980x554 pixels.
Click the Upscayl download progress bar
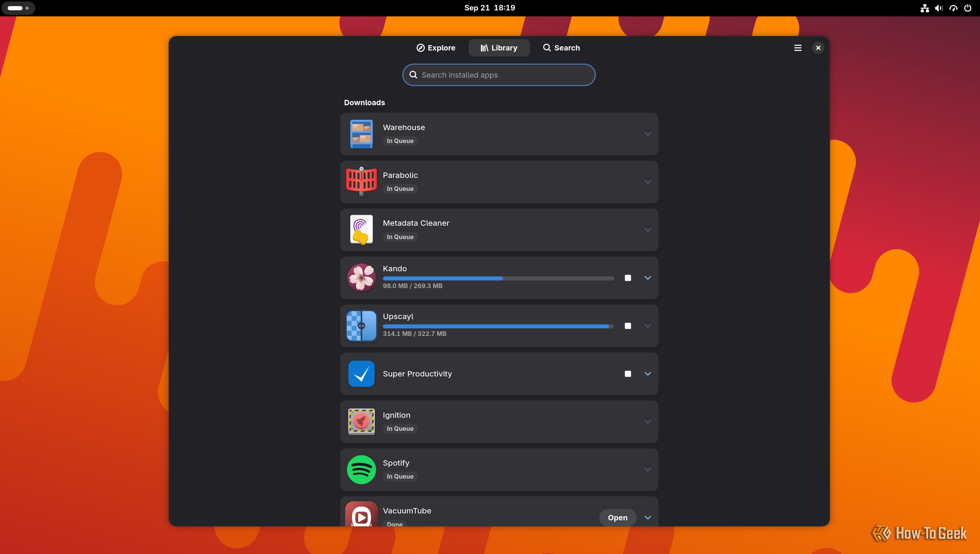tap(498, 326)
